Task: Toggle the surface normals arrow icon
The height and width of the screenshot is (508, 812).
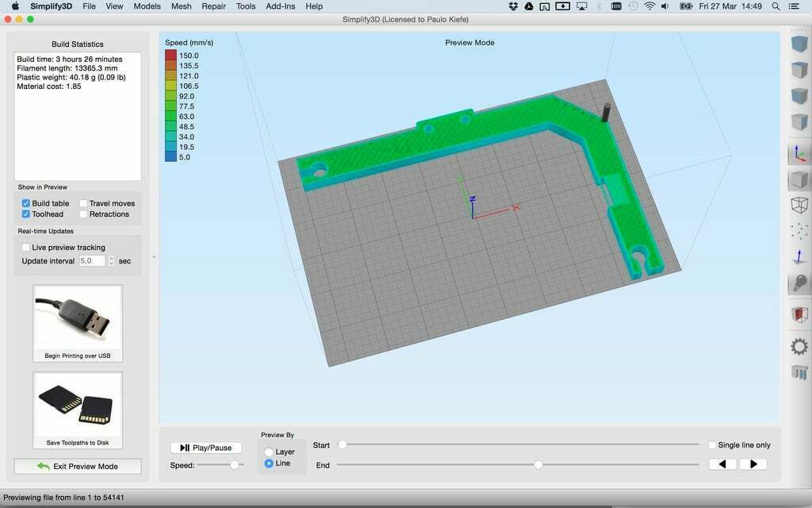Action: 799,256
